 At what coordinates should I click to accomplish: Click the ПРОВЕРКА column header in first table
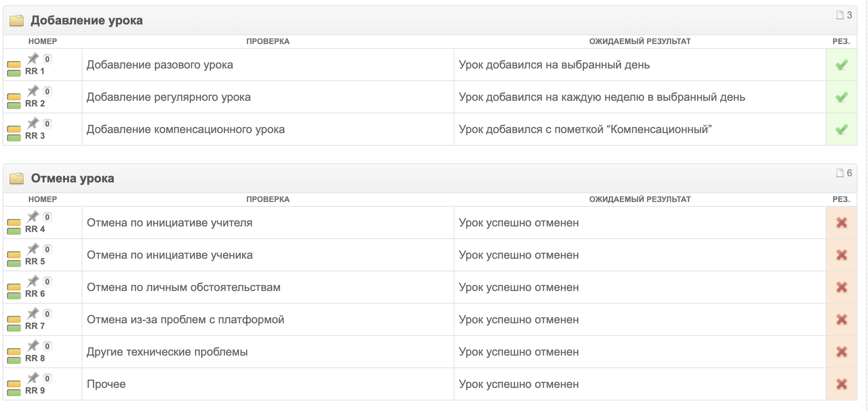point(268,41)
